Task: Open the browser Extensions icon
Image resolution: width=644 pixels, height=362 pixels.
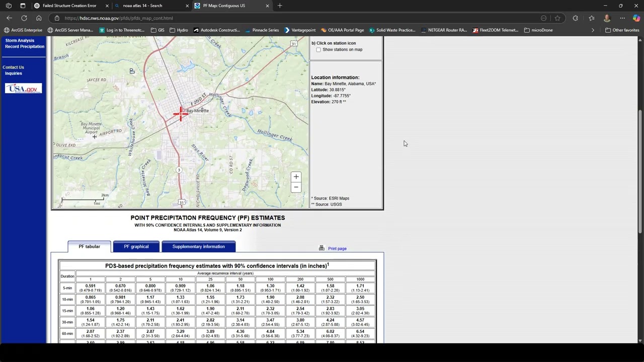Action: point(576,18)
